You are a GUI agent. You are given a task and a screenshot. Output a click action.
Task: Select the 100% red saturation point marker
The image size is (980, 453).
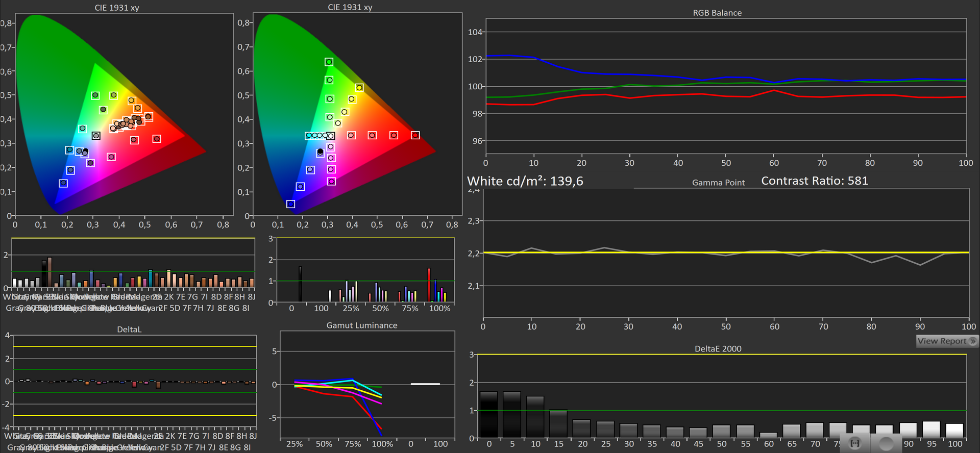click(415, 135)
